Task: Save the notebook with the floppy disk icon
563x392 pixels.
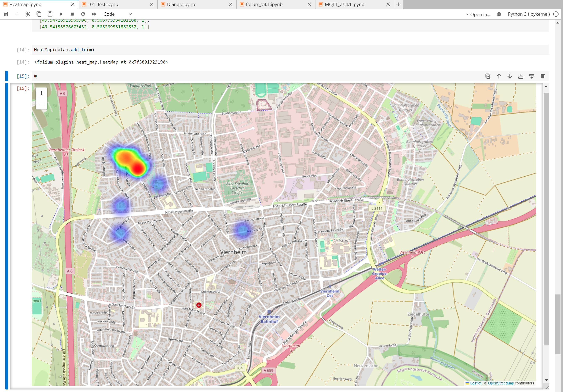Action: click(6, 14)
